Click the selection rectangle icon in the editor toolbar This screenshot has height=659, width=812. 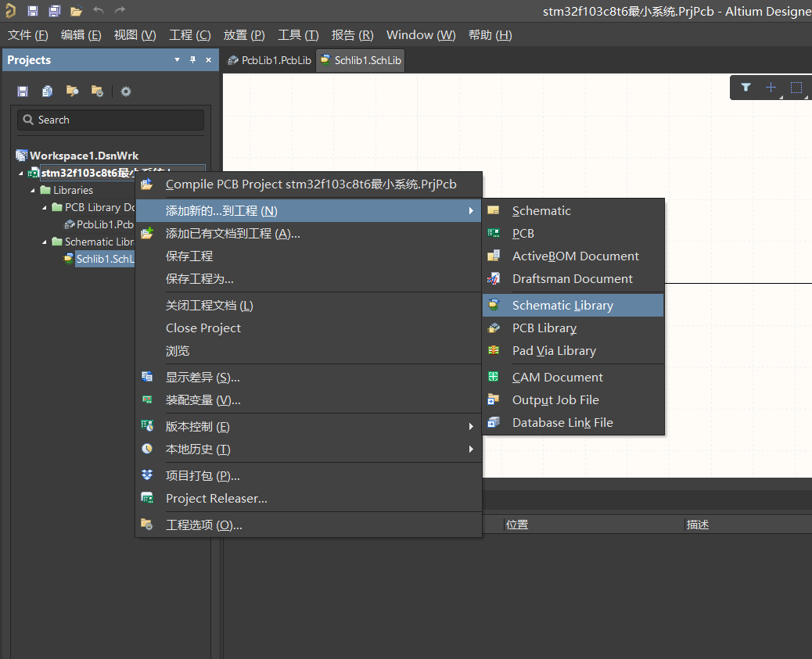[796, 88]
